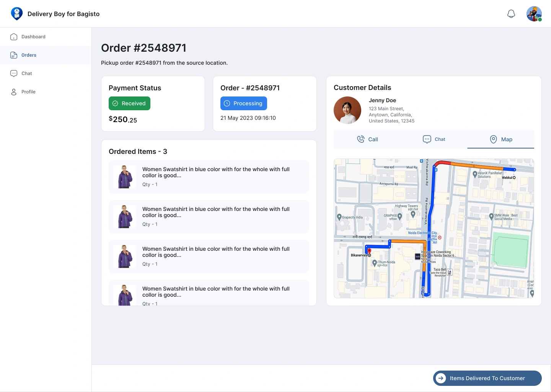
Task: Click the red destination pin near Bikanervala
Action: pos(369,252)
